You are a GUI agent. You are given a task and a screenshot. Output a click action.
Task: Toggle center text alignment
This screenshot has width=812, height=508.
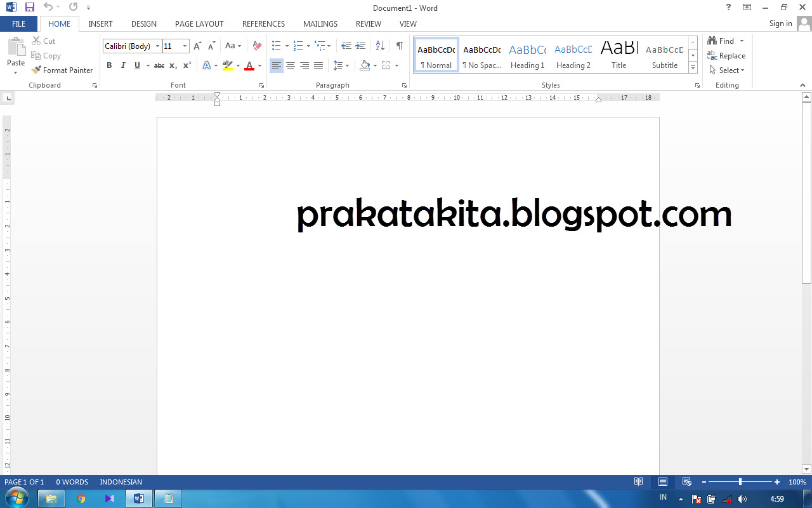point(291,65)
